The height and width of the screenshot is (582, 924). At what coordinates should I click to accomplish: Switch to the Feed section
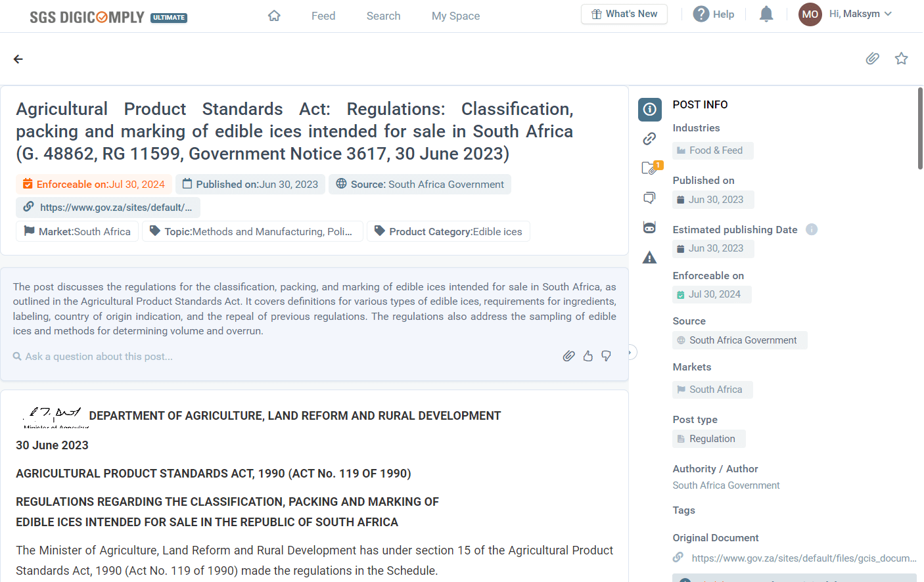point(323,16)
